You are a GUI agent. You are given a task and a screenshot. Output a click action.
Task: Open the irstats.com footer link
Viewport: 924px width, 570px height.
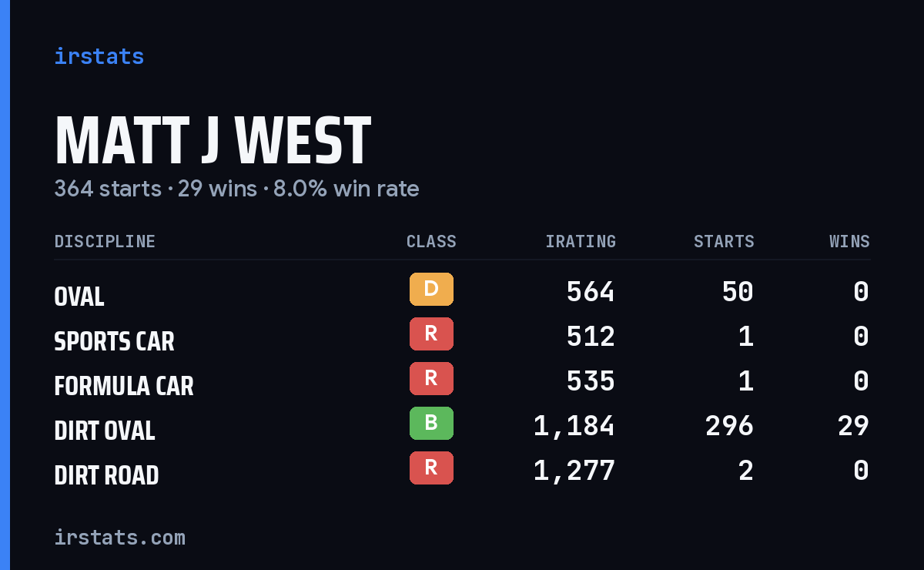tap(120, 537)
